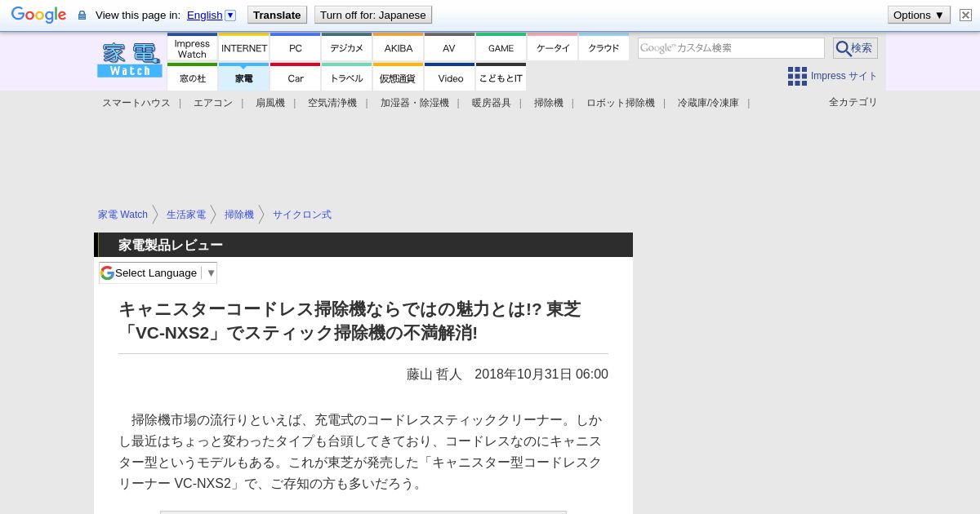980x514 pixels.
Task: Go to 冷蔵庫/冷凍庫 category
Action: click(x=708, y=103)
